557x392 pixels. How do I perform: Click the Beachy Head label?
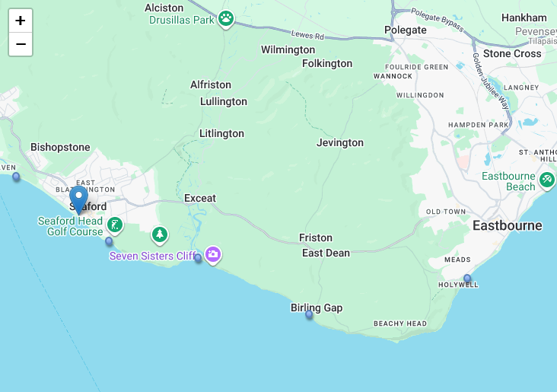point(400,323)
